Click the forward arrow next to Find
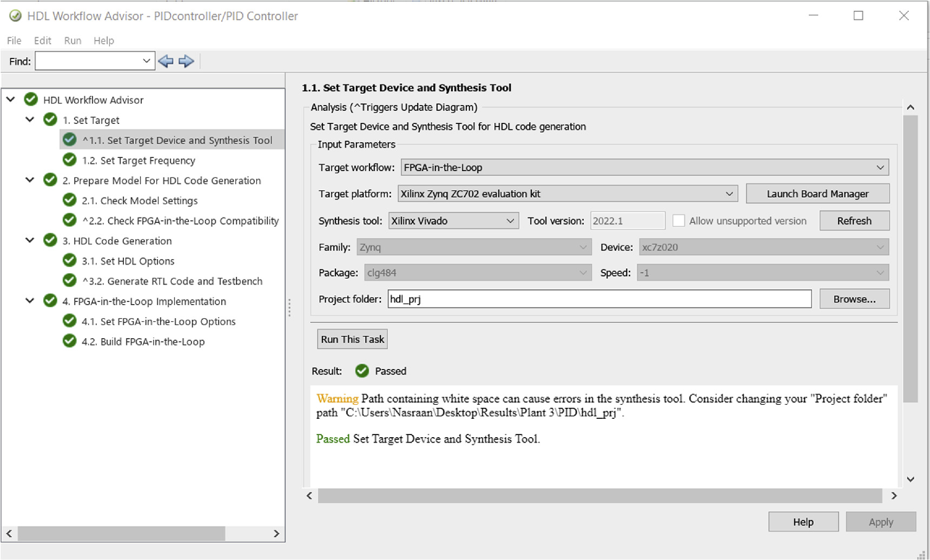Image resolution: width=930 pixels, height=560 pixels. [186, 61]
